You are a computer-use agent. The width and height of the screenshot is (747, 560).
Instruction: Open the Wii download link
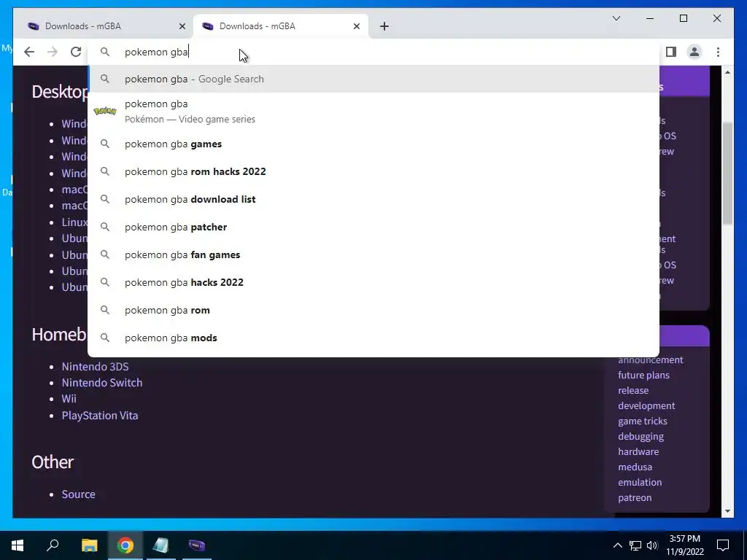[69, 399]
